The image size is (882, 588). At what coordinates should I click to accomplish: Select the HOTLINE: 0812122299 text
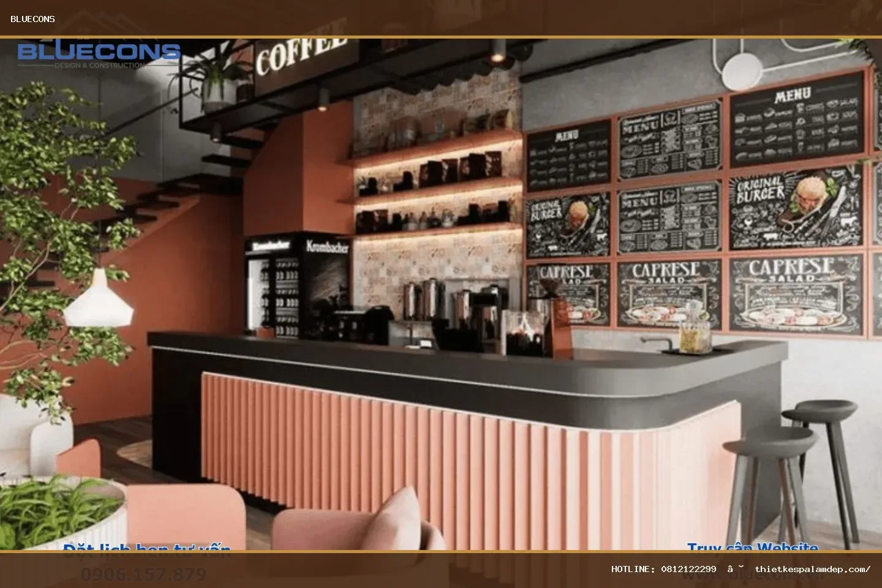663,569
